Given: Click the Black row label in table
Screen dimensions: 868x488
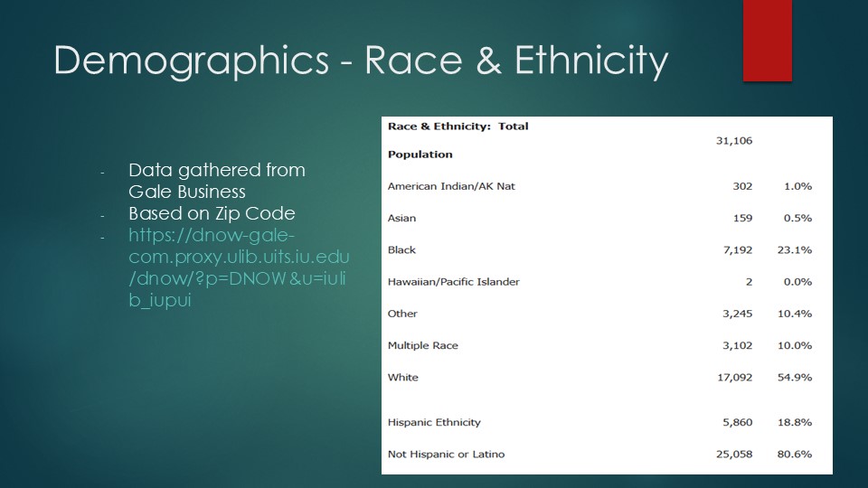Looking at the screenshot, I should pyautogui.click(x=401, y=249).
